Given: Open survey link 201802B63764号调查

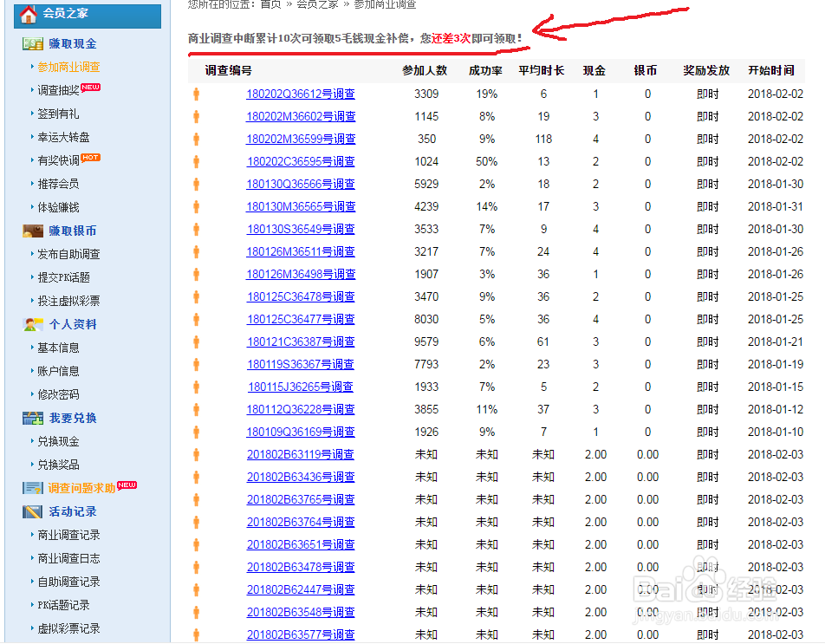Looking at the screenshot, I should coord(301,523).
